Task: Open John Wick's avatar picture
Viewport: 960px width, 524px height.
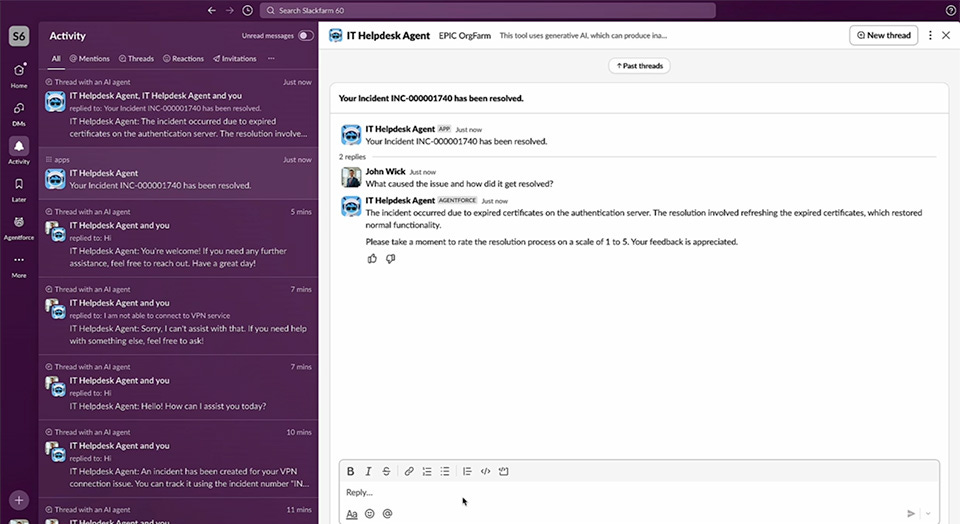Action: pos(351,178)
